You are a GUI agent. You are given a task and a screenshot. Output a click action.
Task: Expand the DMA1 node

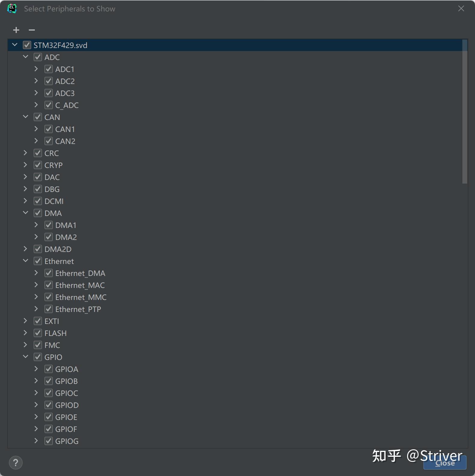click(36, 225)
